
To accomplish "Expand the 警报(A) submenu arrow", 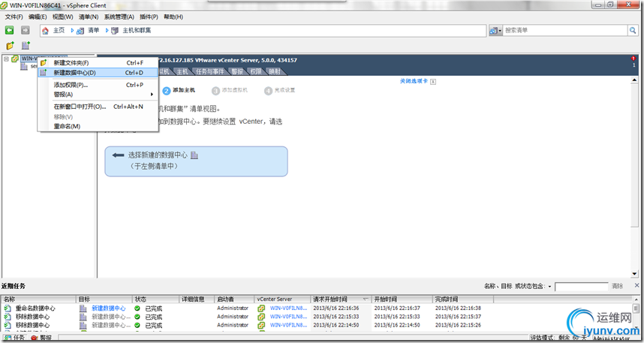I will click(x=152, y=95).
